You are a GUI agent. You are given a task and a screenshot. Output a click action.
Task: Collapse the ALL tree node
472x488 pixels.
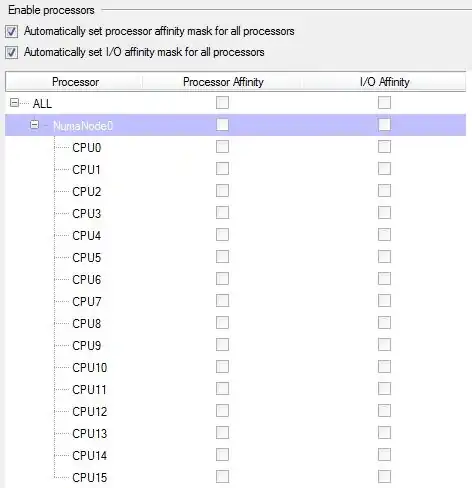click(x=14, y=103)
